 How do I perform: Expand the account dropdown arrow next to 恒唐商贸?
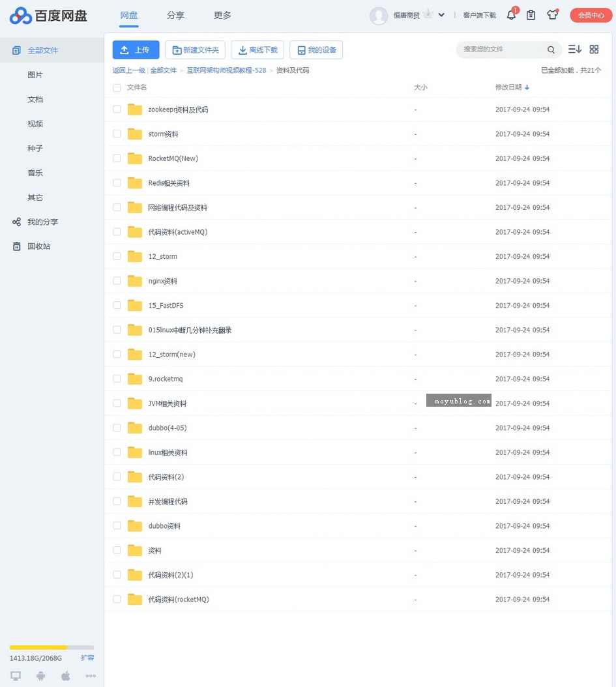pyautogui.click(x=441, y=15)
